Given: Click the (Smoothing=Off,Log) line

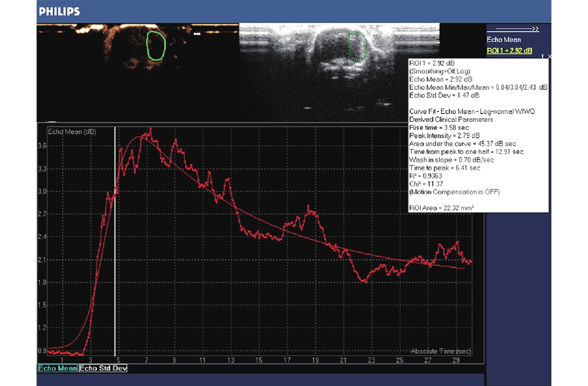Looking at the screenshot, I should pyautogui.click(x=440, y=71).
